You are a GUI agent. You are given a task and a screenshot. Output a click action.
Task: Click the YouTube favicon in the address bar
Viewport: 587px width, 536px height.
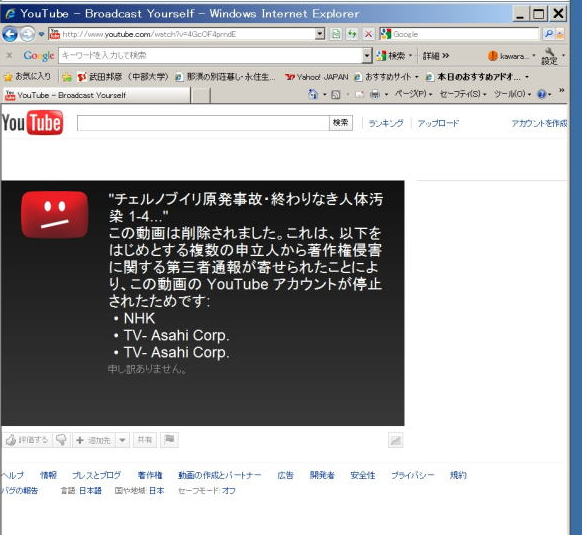coord(55,34)
